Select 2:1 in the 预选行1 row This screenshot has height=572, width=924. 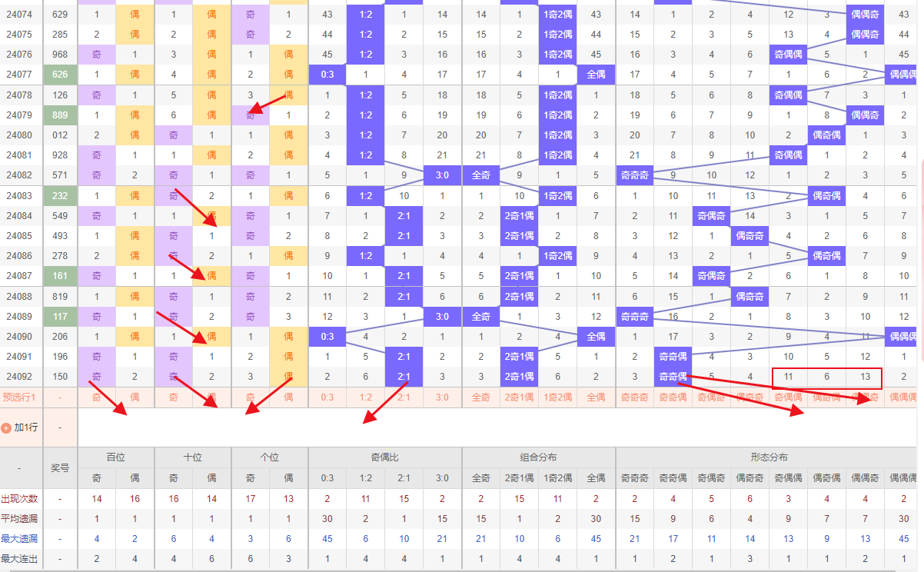(x=404, y=397)
